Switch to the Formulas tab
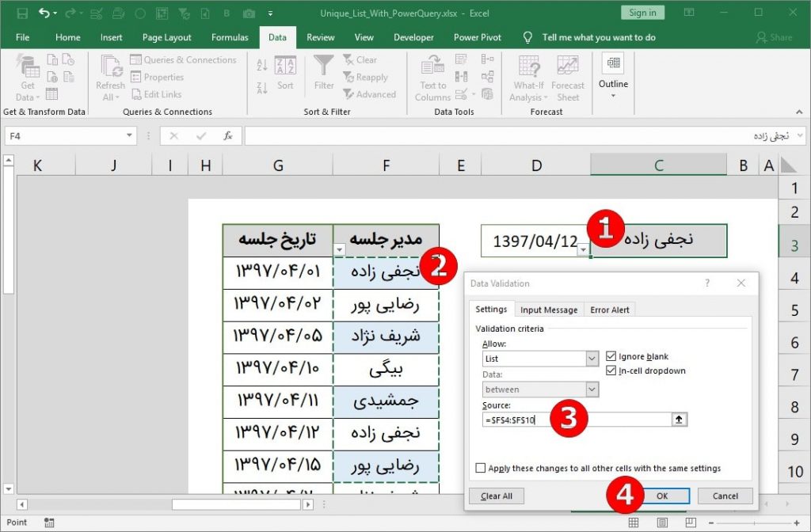 (230, 37)
